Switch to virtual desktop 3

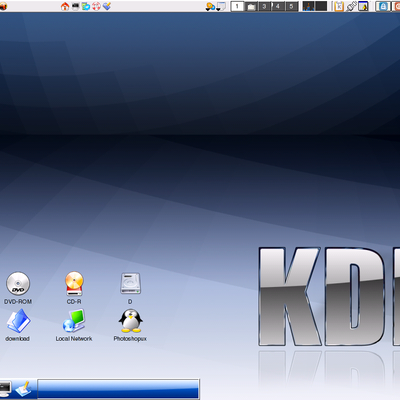pos(264,6)
